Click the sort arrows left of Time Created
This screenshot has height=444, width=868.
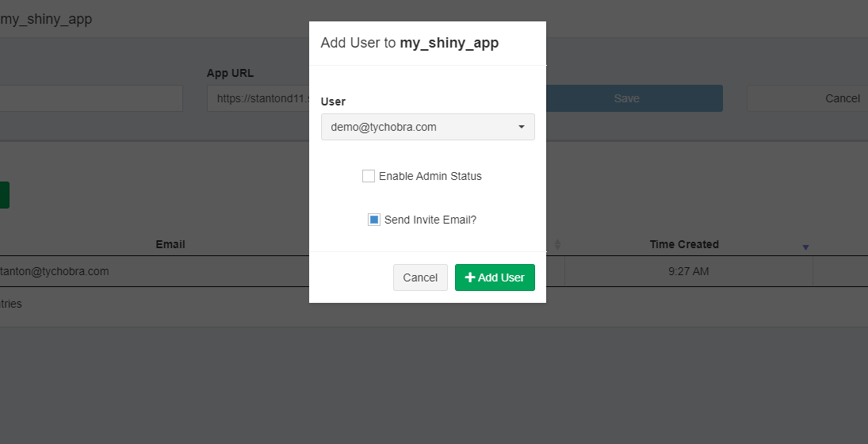[x=557, y=244]
